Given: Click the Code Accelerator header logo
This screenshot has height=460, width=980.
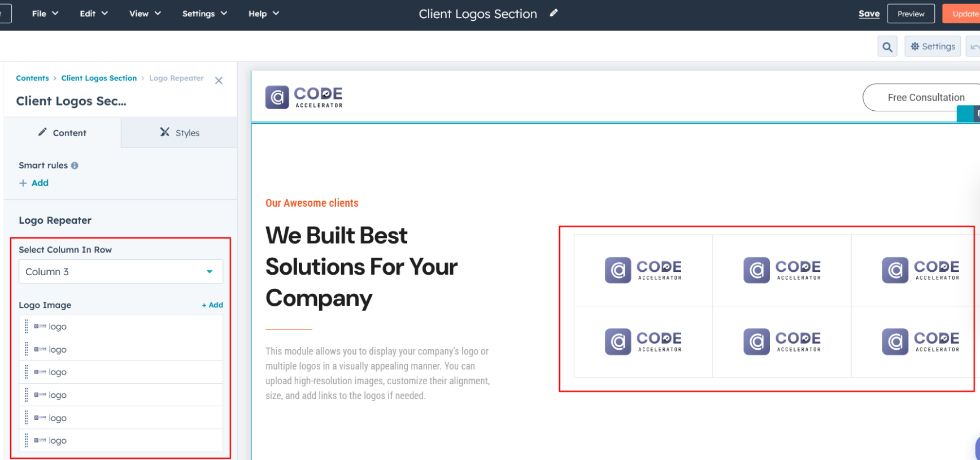Looking at the screenshot, I should coord(304,97).
